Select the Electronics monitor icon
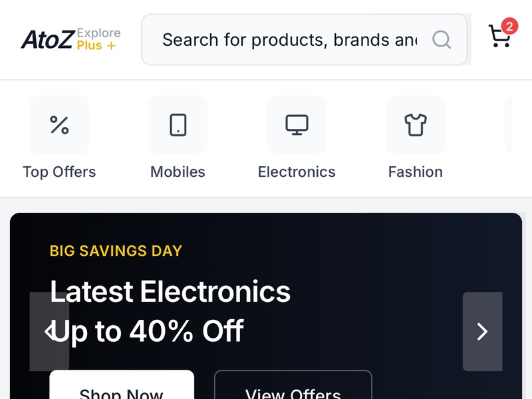Screen dimensions: 532x399 click(x=297, y=125)
